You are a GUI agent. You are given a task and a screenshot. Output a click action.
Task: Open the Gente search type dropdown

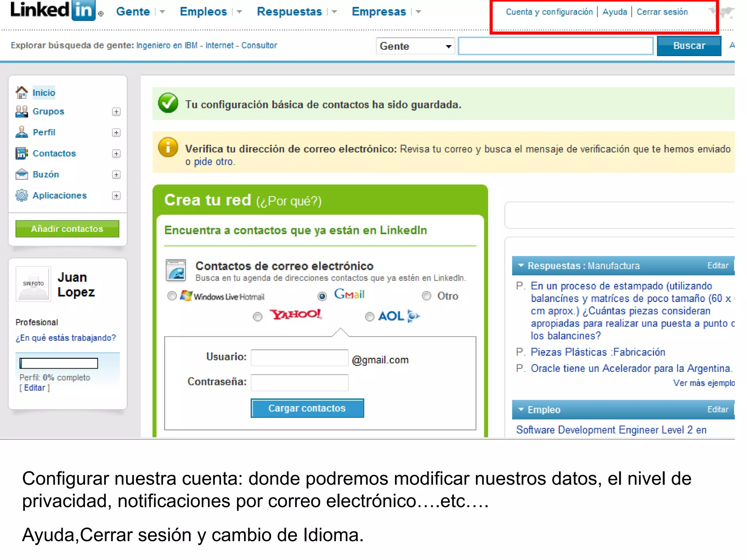pyautogui.click(x=415, y=46)
